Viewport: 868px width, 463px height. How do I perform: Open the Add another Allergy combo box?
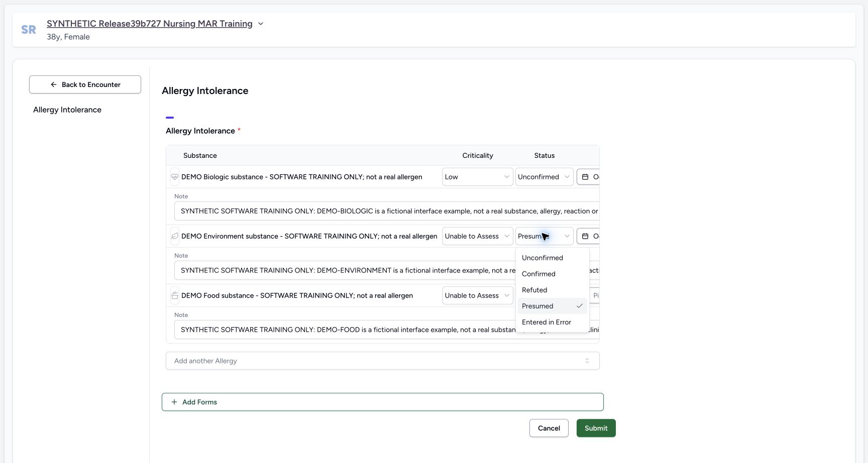(x=383, y=361)
